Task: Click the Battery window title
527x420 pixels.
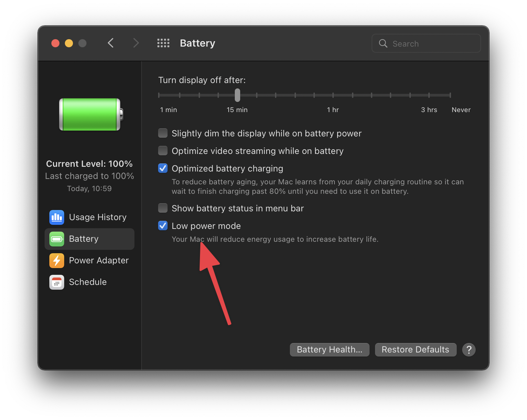Action: tap(198, 43)
